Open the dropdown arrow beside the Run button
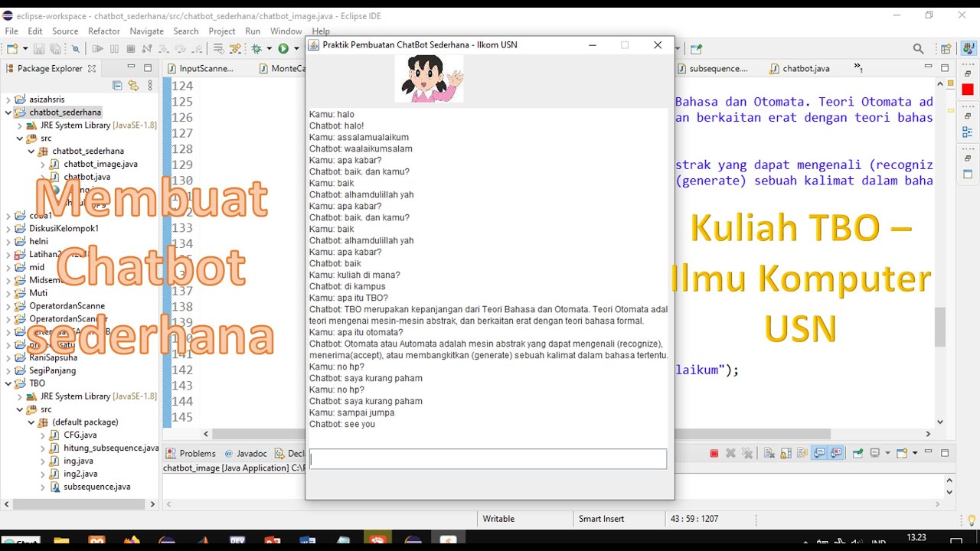 click(x=296, y=49)
